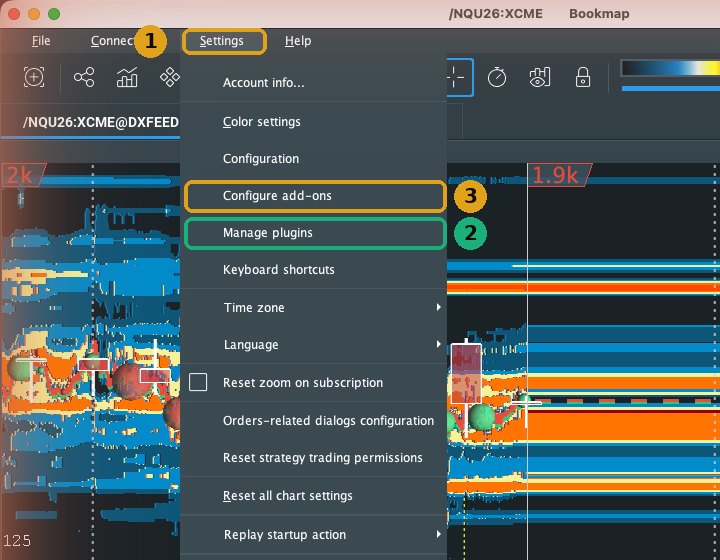This screenshot has width=720, height=560.
Task: Open Color settings from menu
Action: tap(314, 122)
